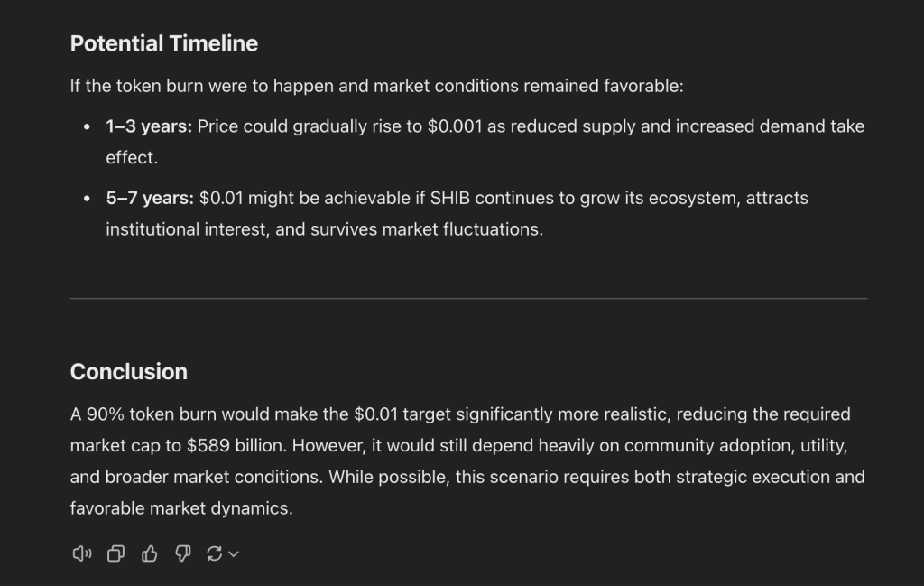Click "institutional interest" in the second bullet
Image resolution: width=924 pixels, height=586 pixels.
tap(186, 229)
